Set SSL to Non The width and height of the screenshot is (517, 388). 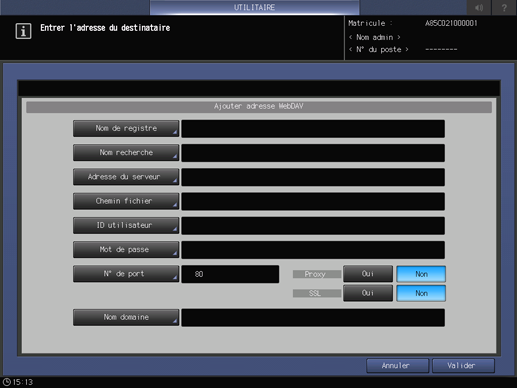tap(421, 293)
